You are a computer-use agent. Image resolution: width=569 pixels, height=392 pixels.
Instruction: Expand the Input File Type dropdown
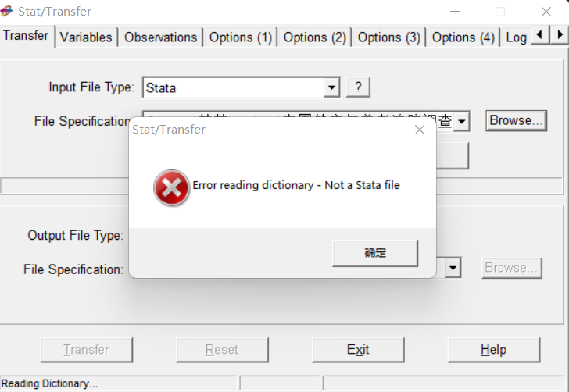click(332, 87)
